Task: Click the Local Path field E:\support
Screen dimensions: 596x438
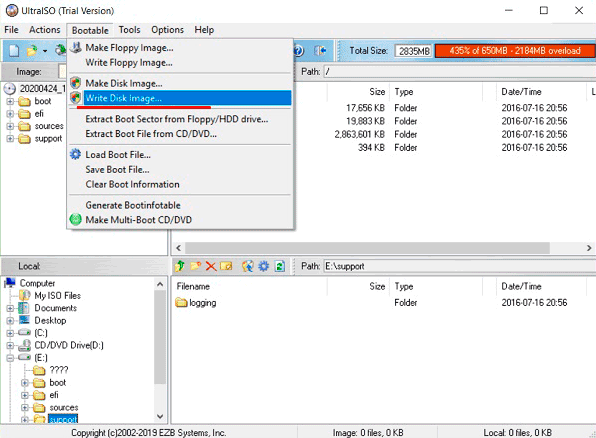Action: coord(460,266)
